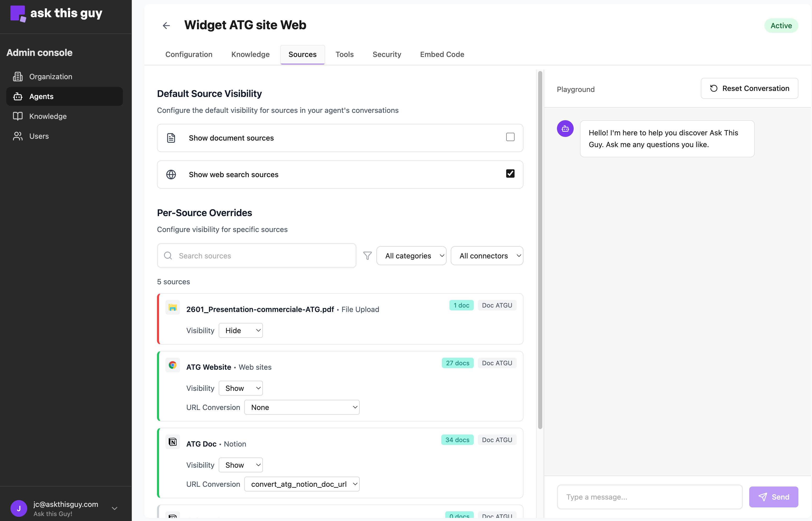Enable Show document sources

pyautogui.click(x=510, y=137)
